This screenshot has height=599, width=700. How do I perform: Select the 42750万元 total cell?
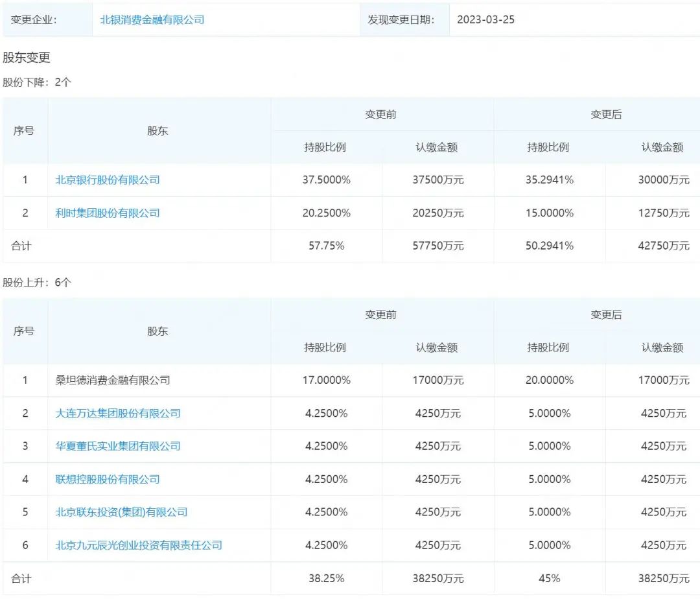[664, 246]
